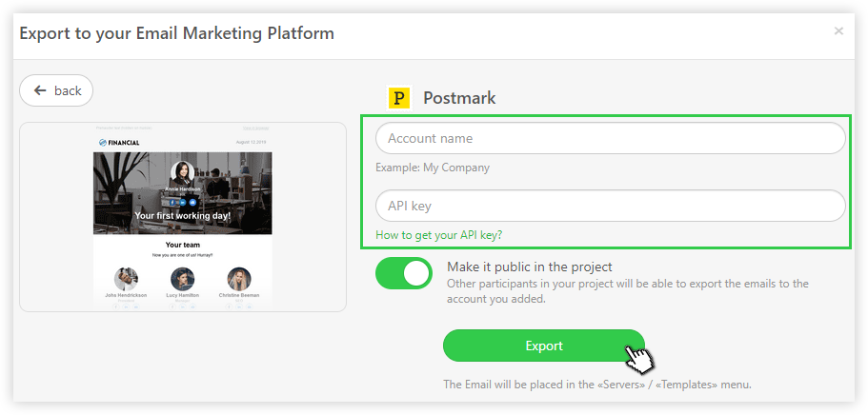Close the export dialog with X
This screenshot has width=868, height=415.
click(x=838, y=31)
